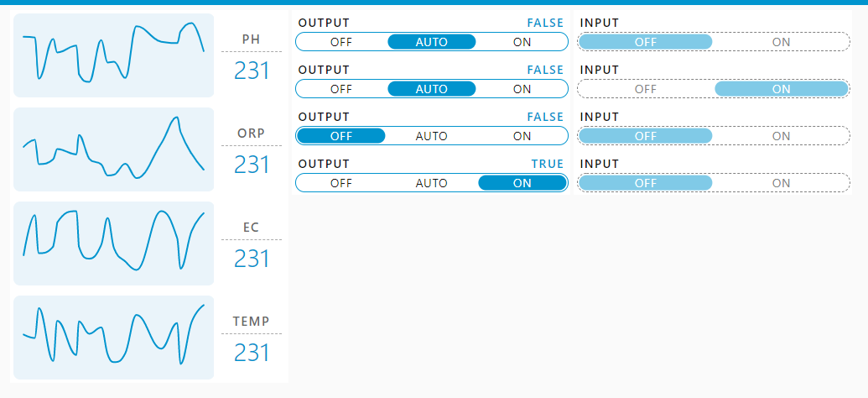Click OFF on second input row
Viewport: 868px width, 398px height.
click(646, 89)
